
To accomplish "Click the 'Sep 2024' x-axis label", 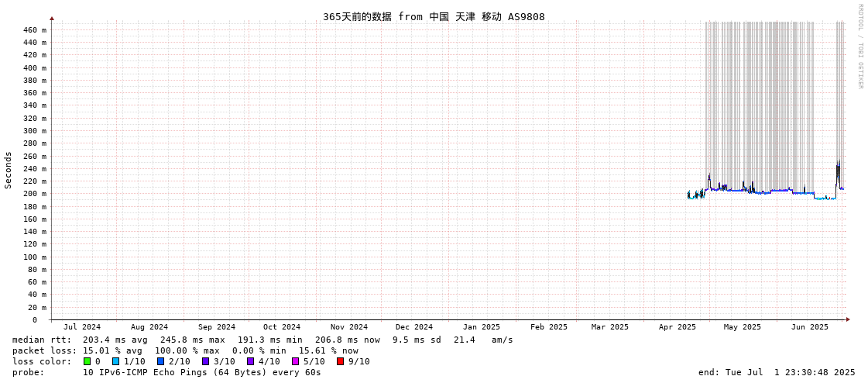I will 217,327.
